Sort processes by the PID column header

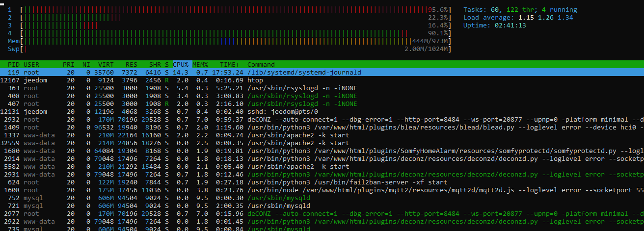14,65
